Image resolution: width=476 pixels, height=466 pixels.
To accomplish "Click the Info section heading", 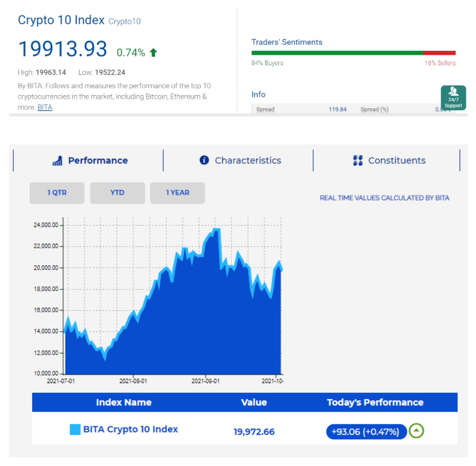I will (258, 95).
